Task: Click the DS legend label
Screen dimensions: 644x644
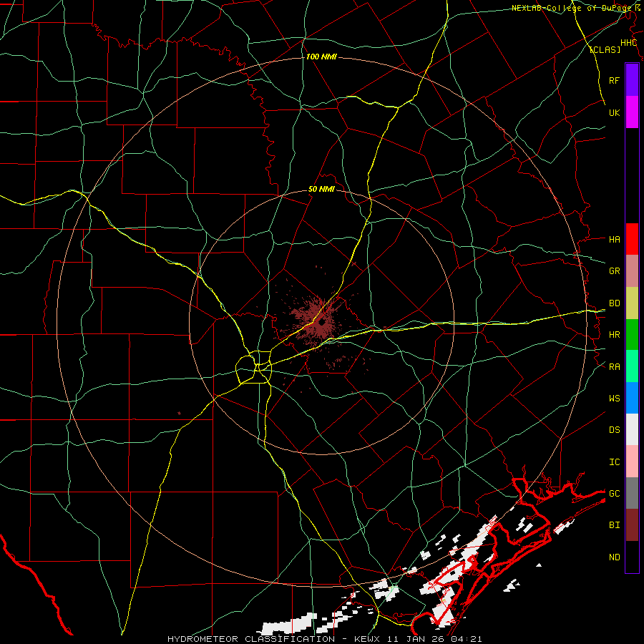Action: click(614, 430)
